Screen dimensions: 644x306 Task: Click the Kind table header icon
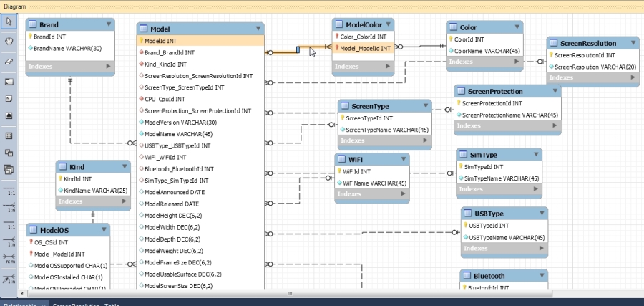click(62, 166)
